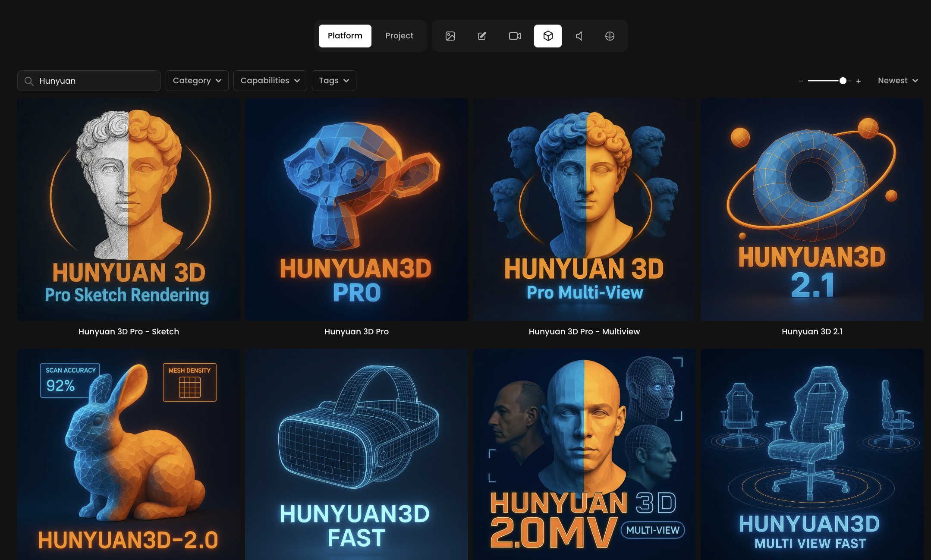Screen dimensions: 931x560
Task: Select the video camera icon
Action: pyautogui.click(x=515, y=36)
